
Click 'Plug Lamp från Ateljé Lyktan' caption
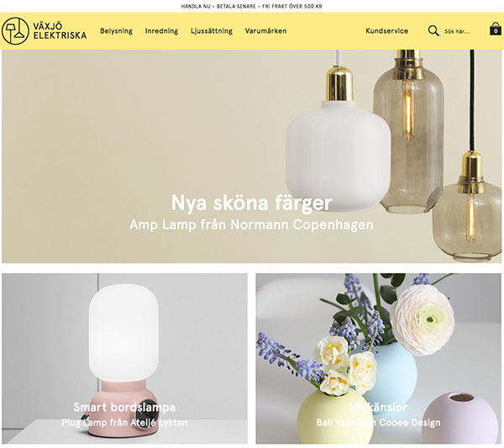(x=124, y=422)
